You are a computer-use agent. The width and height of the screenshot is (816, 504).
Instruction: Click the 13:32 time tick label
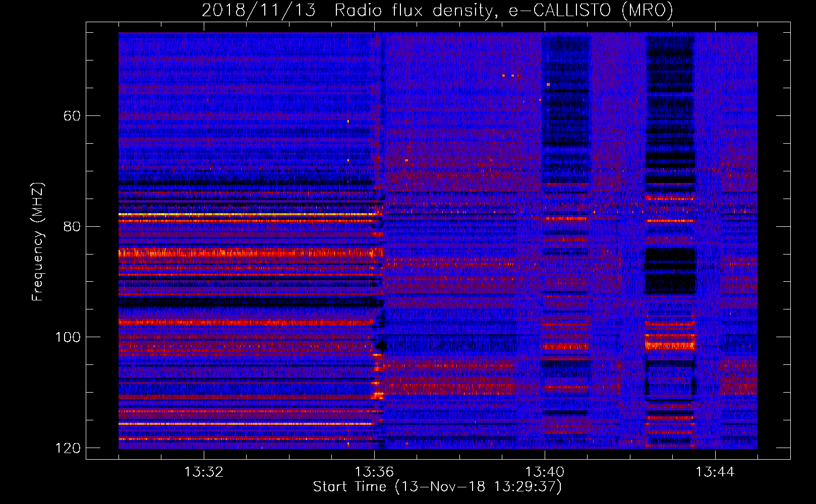pyautogui.click(x=204, y=472)
